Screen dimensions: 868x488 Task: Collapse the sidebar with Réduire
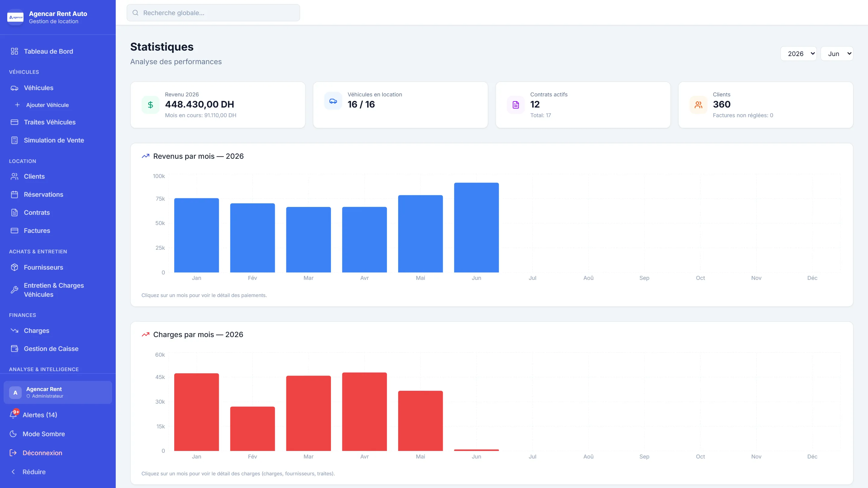click(x=58, y=472)
